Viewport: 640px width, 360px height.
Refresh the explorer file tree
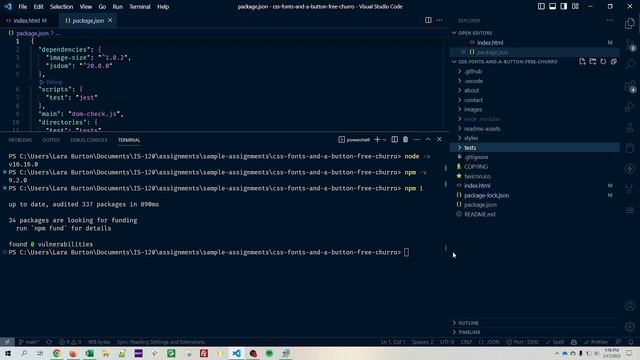click(x=603, y=62)
